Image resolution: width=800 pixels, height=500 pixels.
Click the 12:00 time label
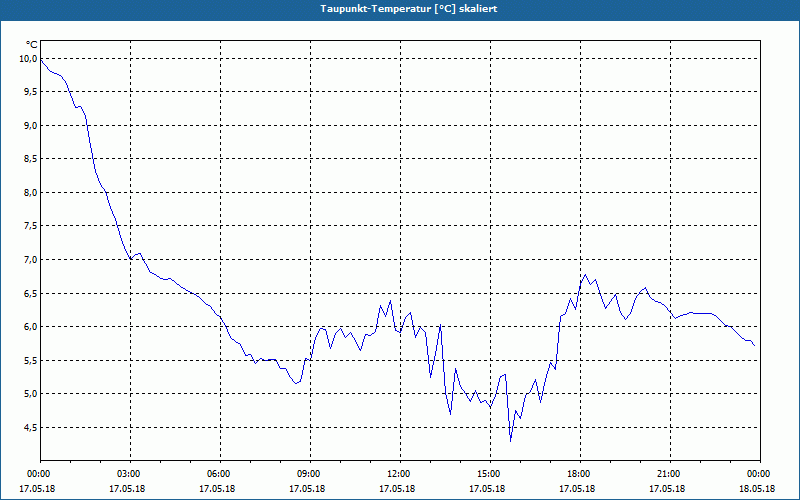tap(399, 474)
